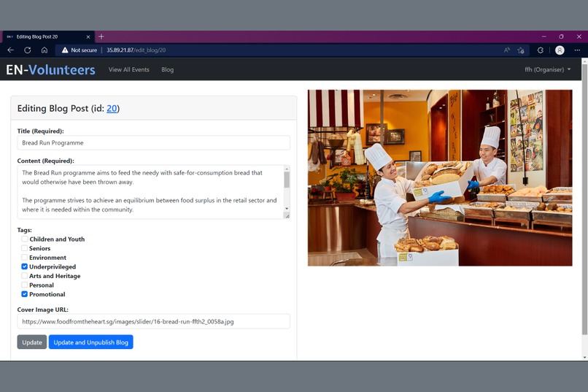
Task: Open the browser profile avatar
Action: (560, 50)
